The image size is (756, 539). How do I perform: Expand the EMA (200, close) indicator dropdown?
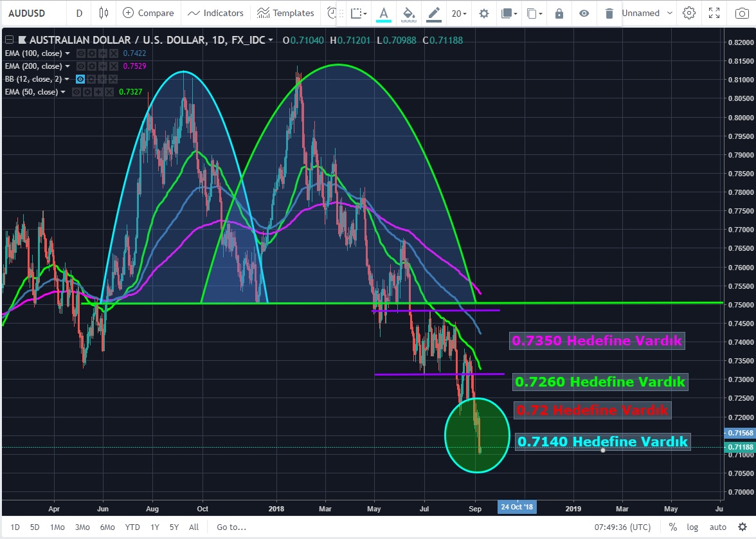click(x=67, y=66)
